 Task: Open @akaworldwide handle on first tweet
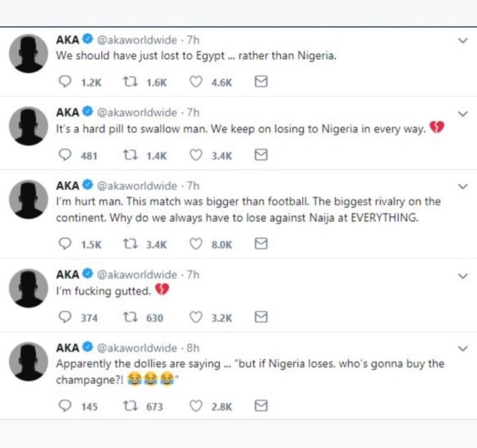(x=135, y=40)
